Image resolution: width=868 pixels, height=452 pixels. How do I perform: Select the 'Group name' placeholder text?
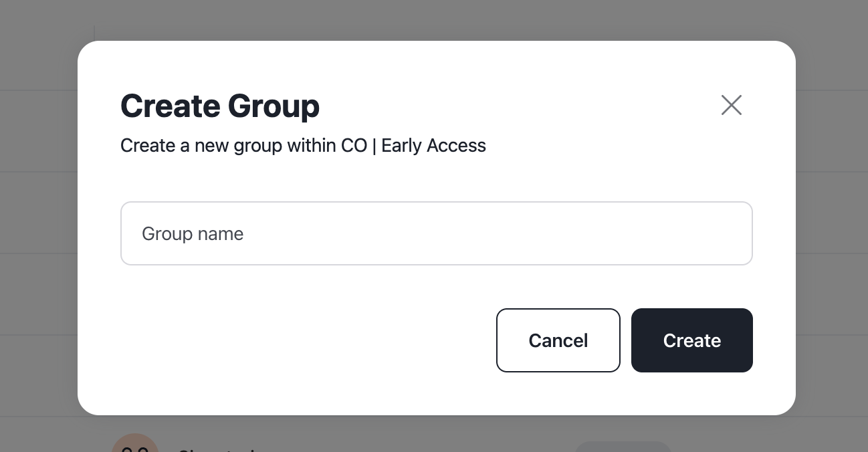[x=193, y=234]
